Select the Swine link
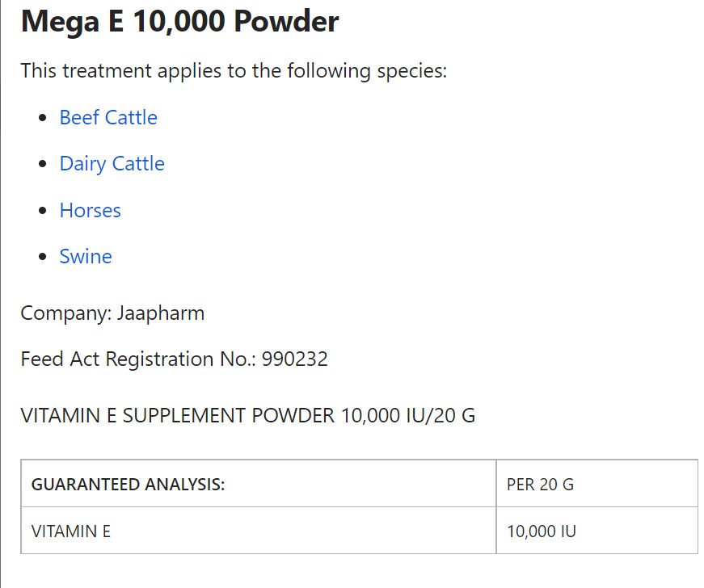 [86, 257]
